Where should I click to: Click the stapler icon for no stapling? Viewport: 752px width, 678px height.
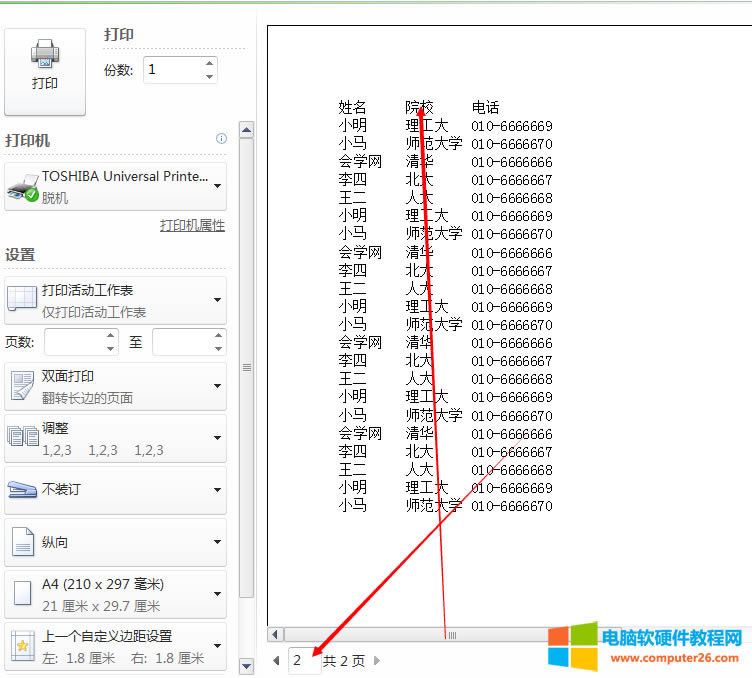pyautogui.click(x=22, y=490)
